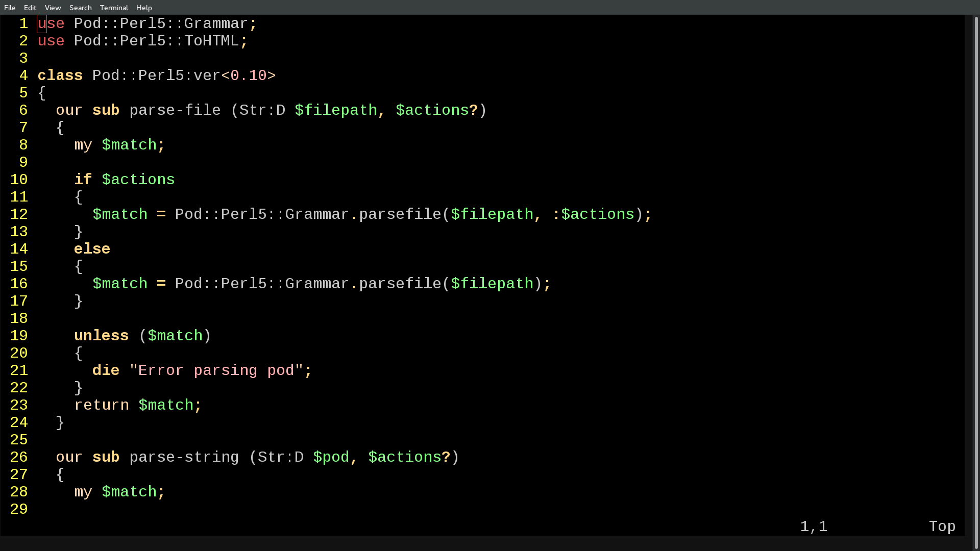980x551 pixels.
Task: Access the Terminal menu
Action: [x=114, y=8]
